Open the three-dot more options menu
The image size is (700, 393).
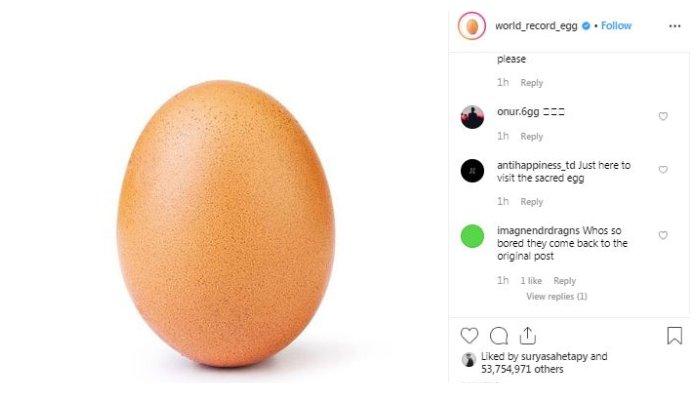[x=675, y=26]
